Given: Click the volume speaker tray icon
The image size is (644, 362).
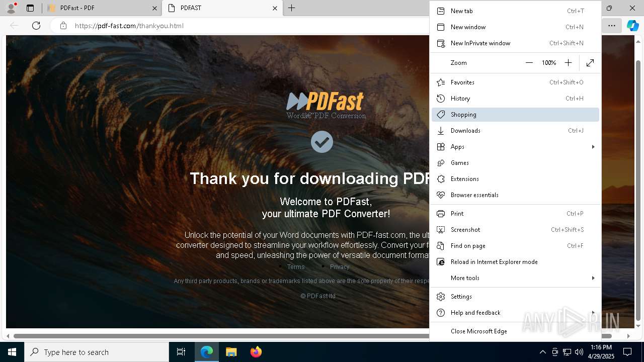Looking at the screenshot, I should coord(579,352).
